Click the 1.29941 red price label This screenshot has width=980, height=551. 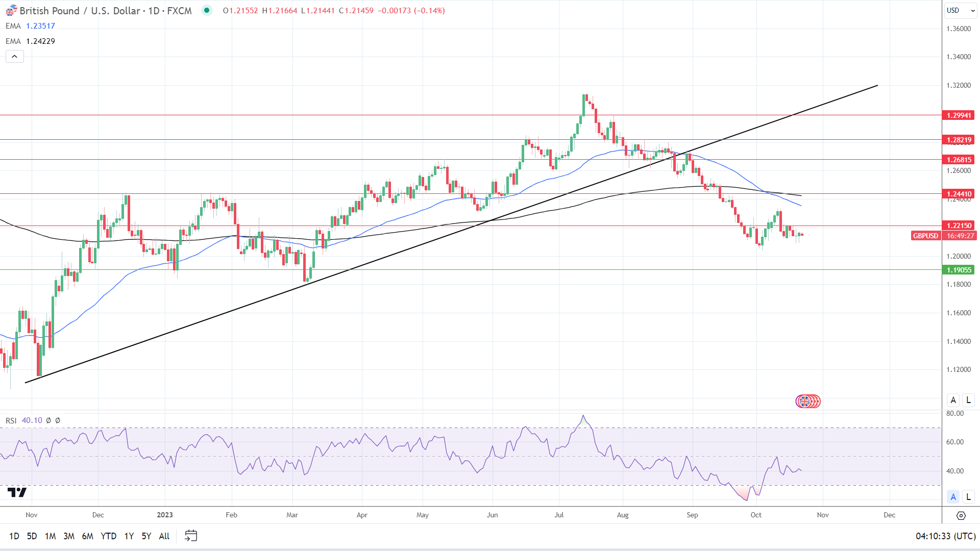coord(959,115)
